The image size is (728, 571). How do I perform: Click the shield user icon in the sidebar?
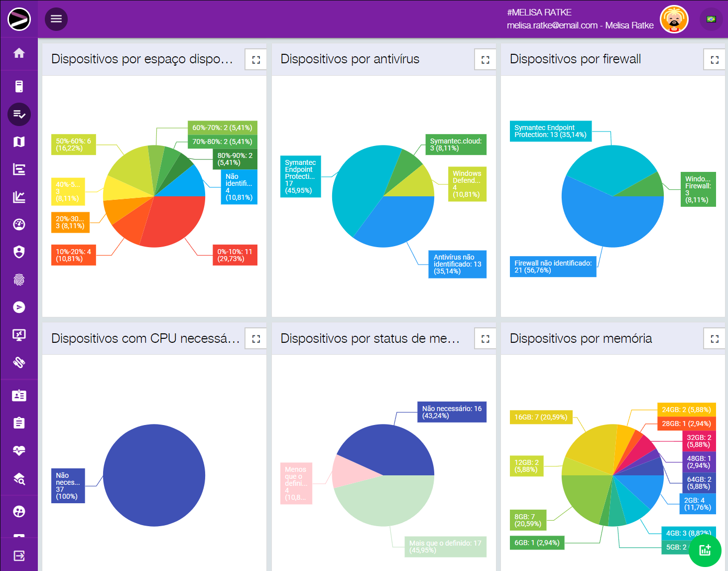(19, 252)
